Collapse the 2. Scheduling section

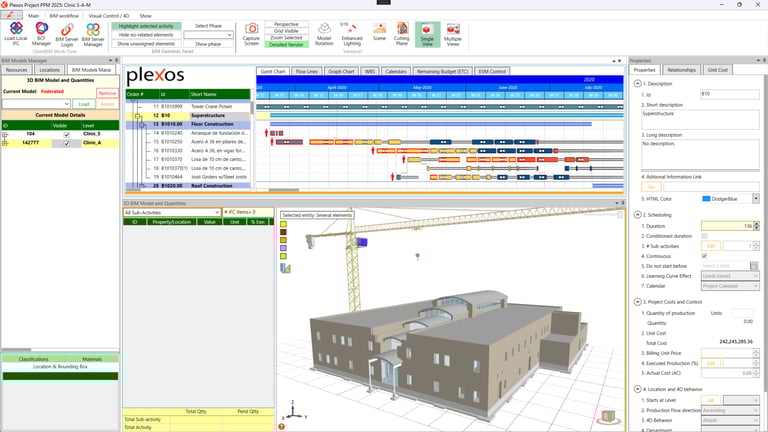pyautogui.click(x=638, y=215)
